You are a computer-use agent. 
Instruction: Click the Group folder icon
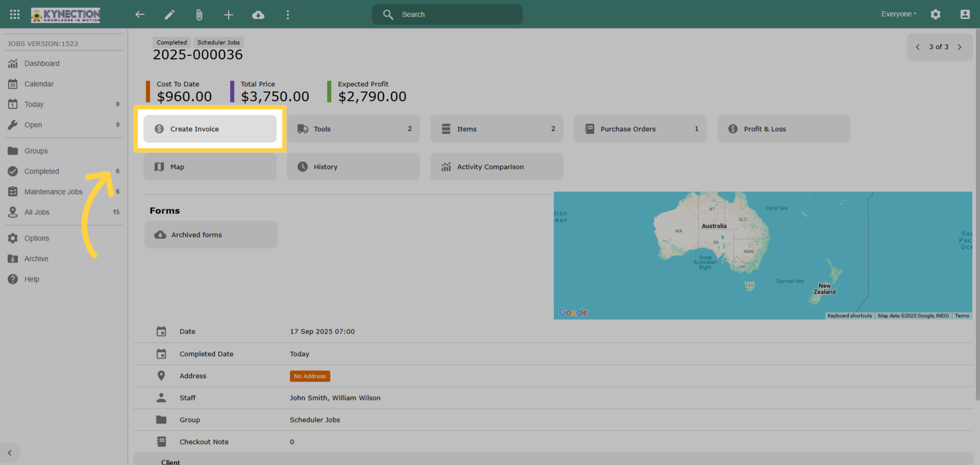click(161, 420)
